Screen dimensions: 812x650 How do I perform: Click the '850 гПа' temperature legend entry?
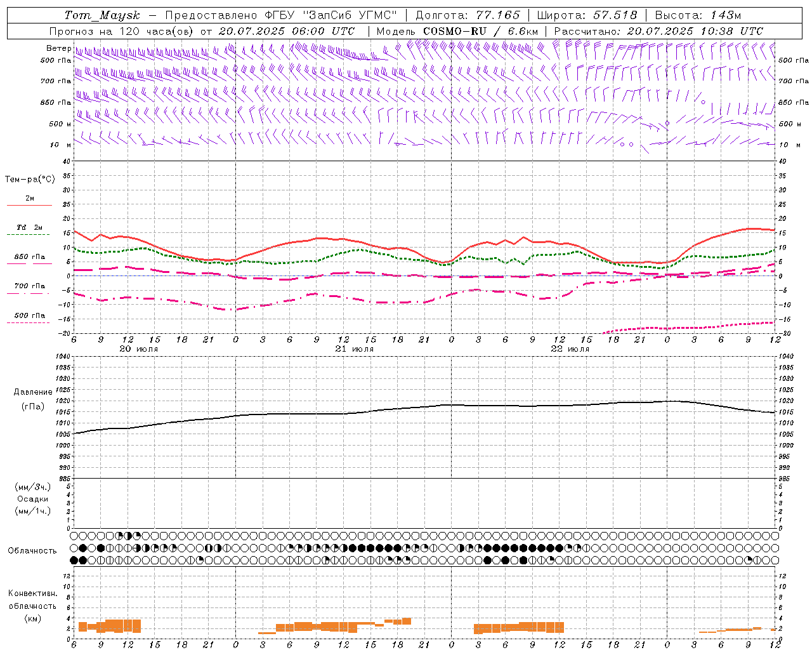click(30, 257)
